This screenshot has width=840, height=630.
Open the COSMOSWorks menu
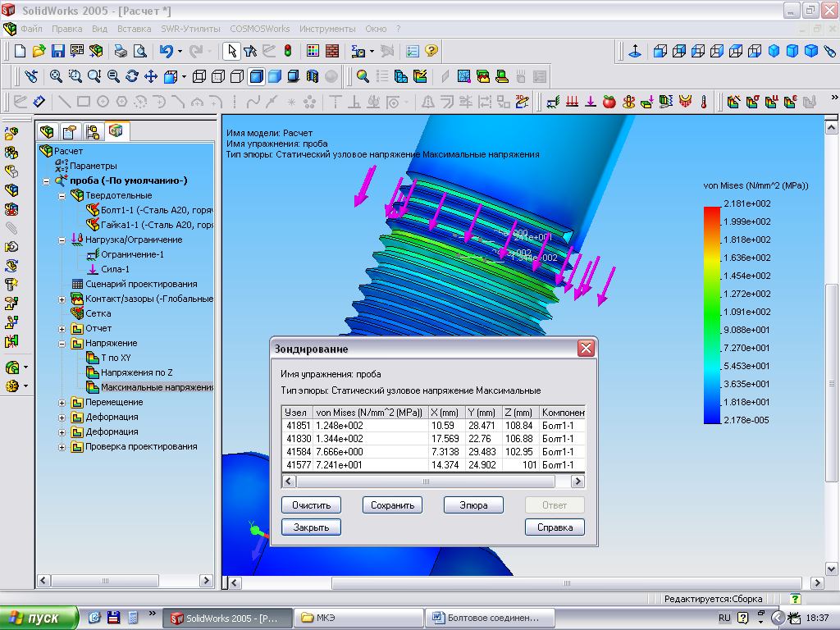(x=260, y=29)
